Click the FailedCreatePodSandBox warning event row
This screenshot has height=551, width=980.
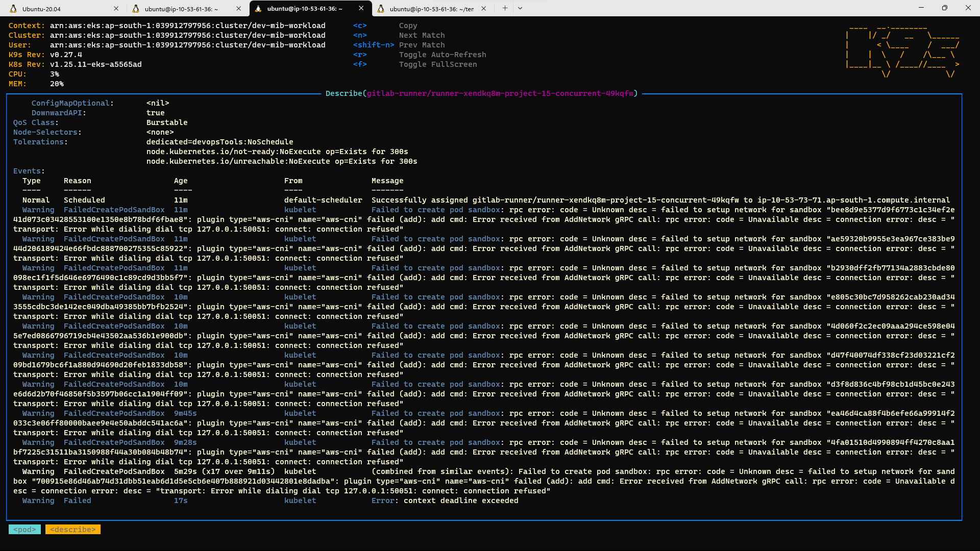[113, 209]
